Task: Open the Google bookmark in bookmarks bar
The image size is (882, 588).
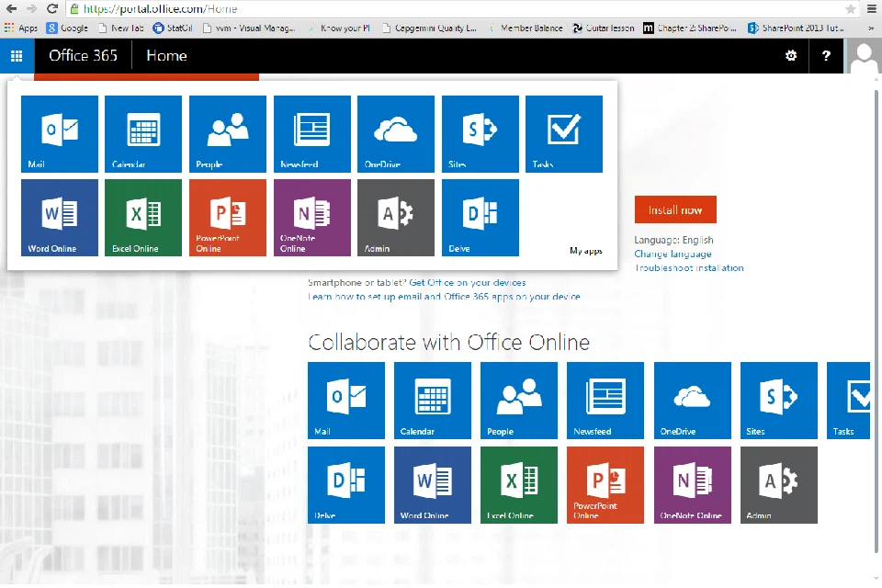Action: pyautogui.click(x=67, y=28)
